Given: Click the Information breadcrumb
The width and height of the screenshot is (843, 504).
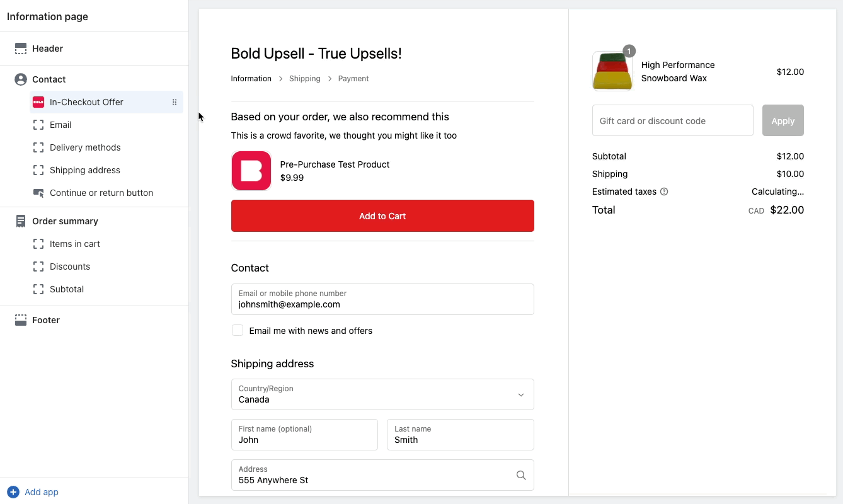Looking at the screenshot, I should tap(251, 79).
